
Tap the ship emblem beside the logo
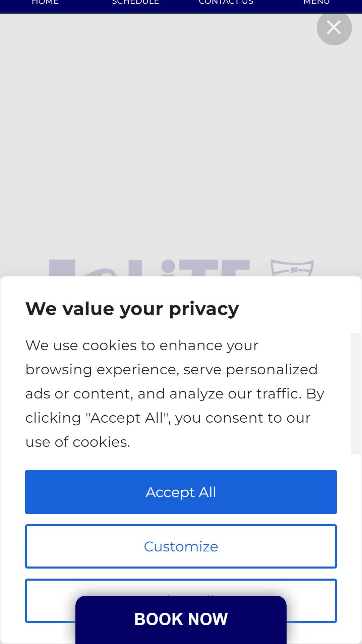[292, 268]
